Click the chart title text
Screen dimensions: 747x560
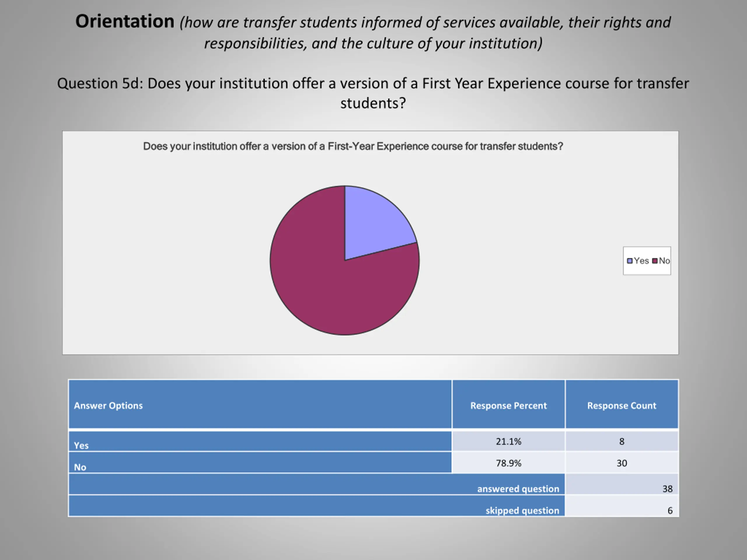click(353, 146)
